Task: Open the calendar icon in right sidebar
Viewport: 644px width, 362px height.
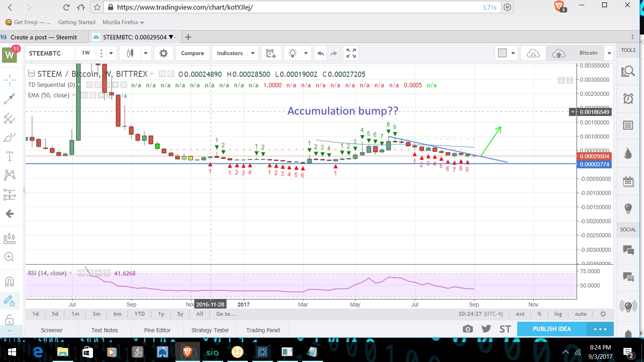Action: pos(628,181)
